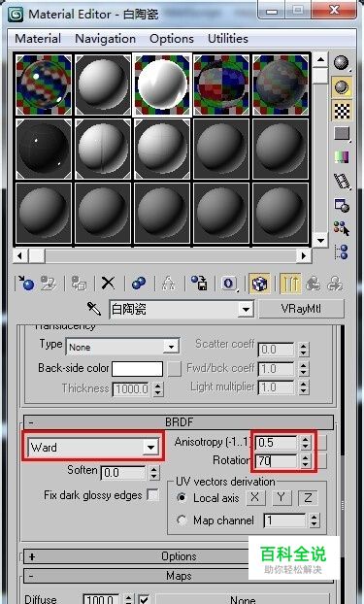The image size is (364, 604).
Task: Click the Map channel spinner arrows
Action: [x=314, y=521]
